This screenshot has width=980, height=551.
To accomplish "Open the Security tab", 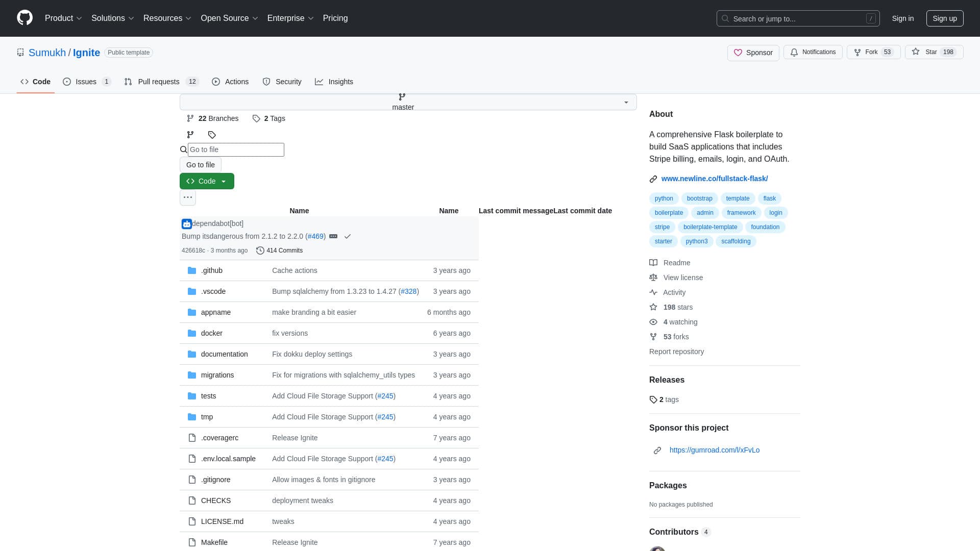I will pyautogui.click(x=282, y=82).
